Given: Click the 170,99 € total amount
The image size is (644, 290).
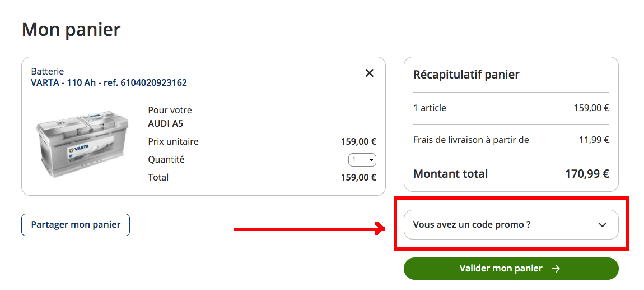Looking at the screenshot, I should [586, 174].
